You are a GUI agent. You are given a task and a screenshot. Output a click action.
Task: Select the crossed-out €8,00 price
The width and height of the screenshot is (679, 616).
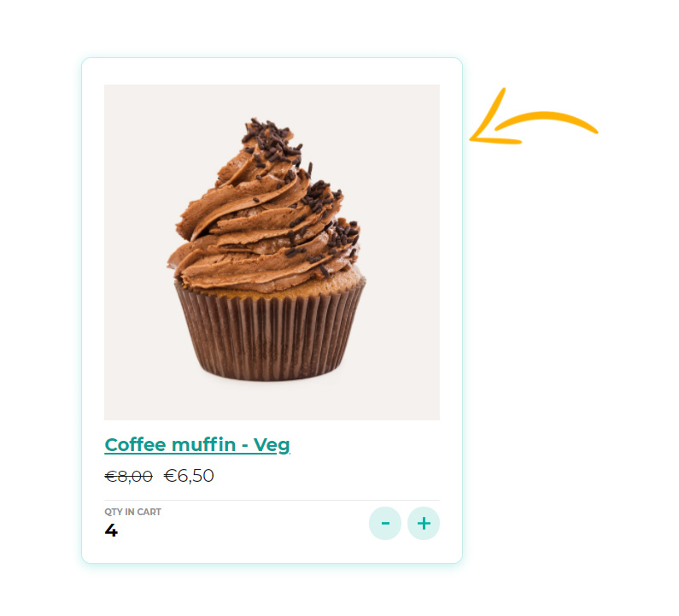coord(129,477)
